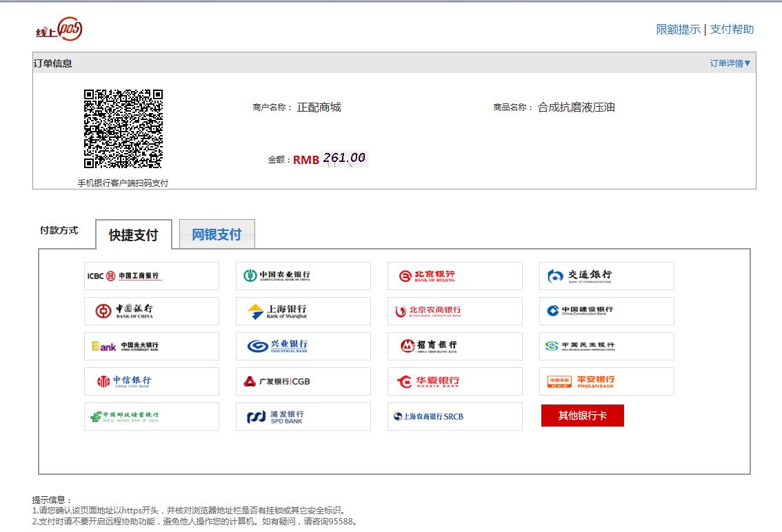Select 浦发银行 SPD Bank
The height and width of the screenshot is (532, 782).
303,416
